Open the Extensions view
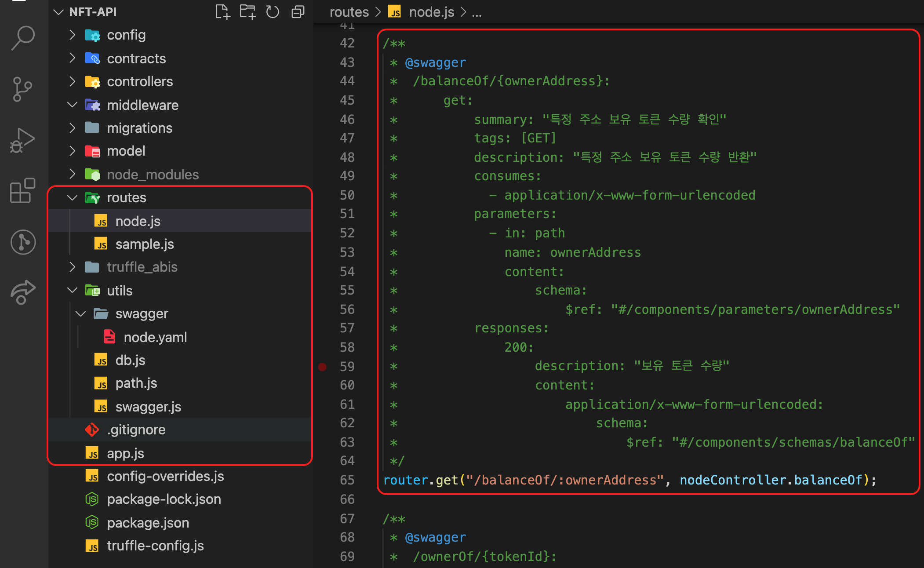 22,191
